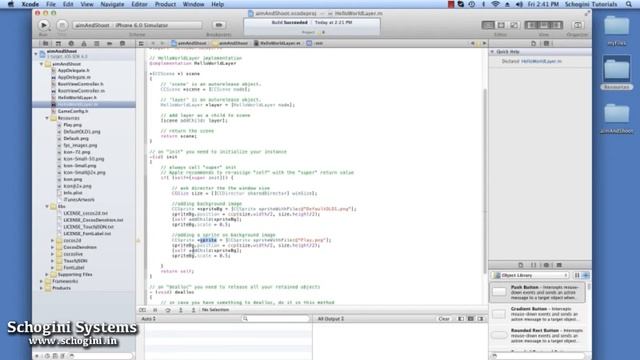This screenshot has width=640, height=360.
Task: Open the Auto variables scope dropdown
Action: [148, 319]
